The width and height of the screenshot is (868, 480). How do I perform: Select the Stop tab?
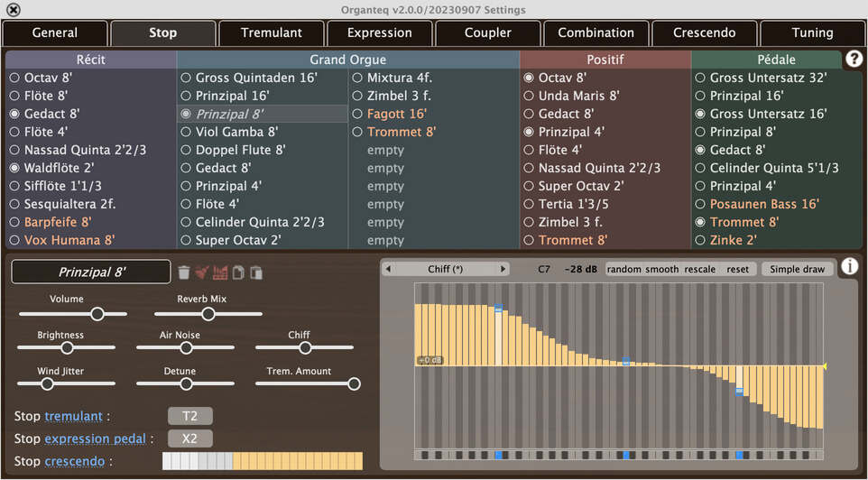tap(162, 32)
